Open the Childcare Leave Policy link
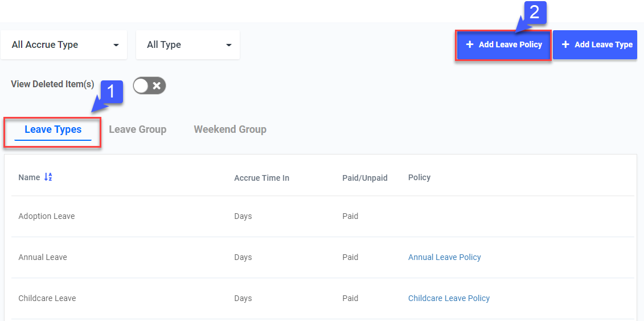The width and height of the screenshot is (644, 321). pyautogui.click(x=449, y=298)
